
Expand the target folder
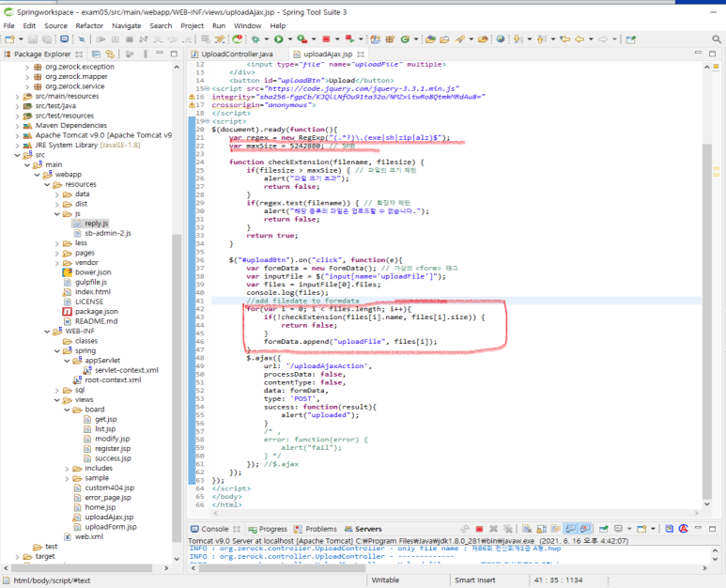click(17, 556)
